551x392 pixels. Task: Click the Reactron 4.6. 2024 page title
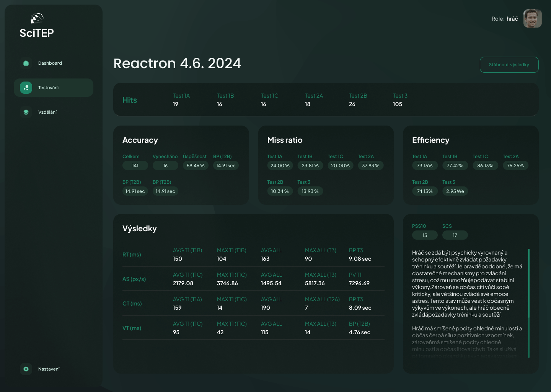coord(177,64)
